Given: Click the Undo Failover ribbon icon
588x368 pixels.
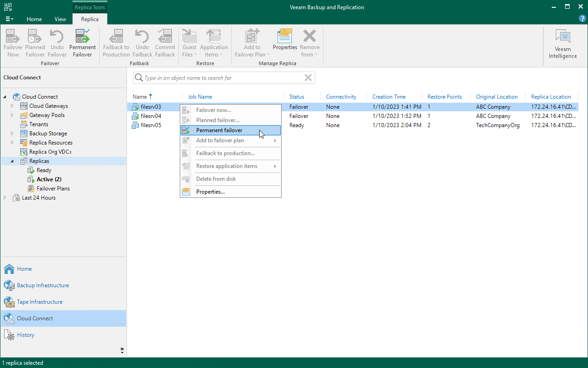Looking at the screenshot, I should click(57, 43).
